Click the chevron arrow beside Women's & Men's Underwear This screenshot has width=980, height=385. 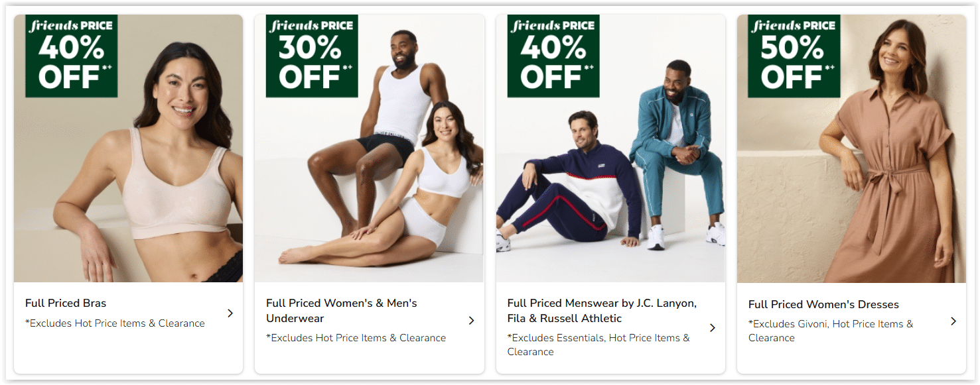coord(472,321)
